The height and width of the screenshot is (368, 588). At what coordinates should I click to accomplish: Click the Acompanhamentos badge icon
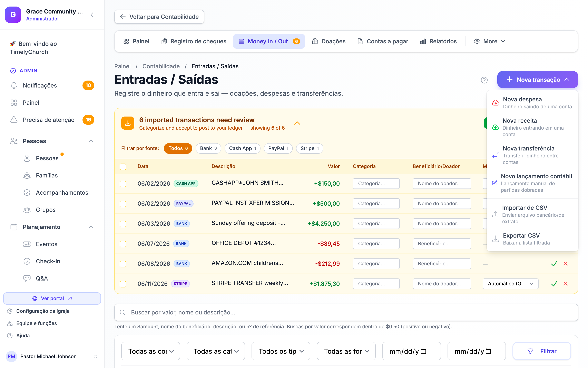click(27, 193)
